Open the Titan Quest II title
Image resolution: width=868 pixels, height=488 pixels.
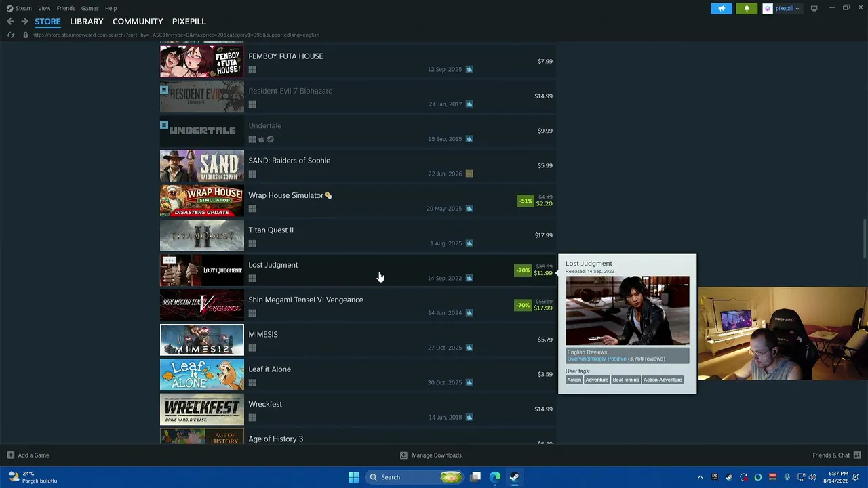271,230
